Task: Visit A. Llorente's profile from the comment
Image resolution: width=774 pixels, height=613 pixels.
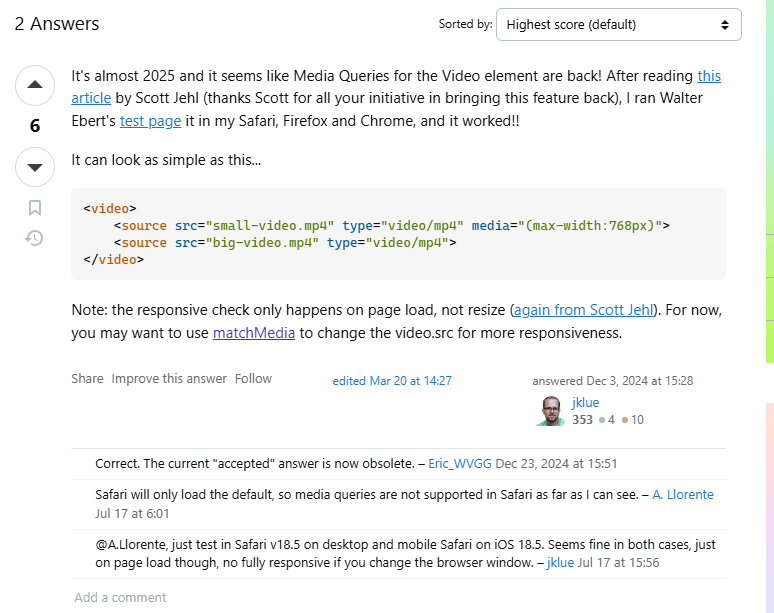Action: pyautogui.click(x=683, y=495)
